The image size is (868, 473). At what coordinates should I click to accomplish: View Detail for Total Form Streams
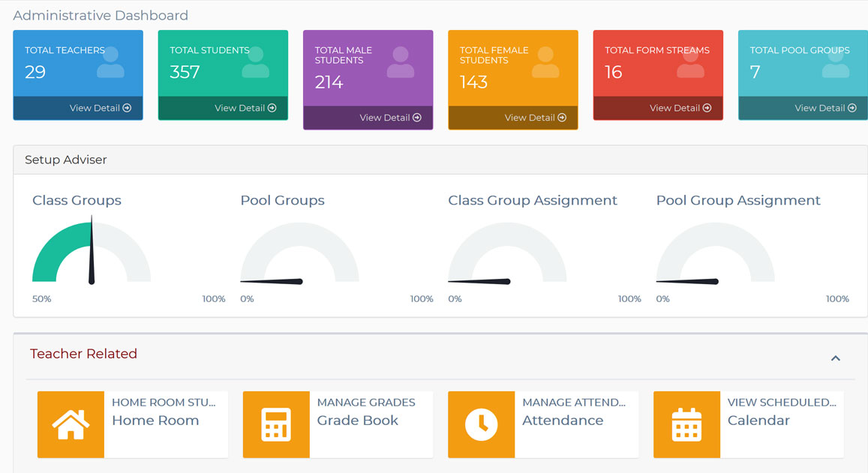(680, 108)
